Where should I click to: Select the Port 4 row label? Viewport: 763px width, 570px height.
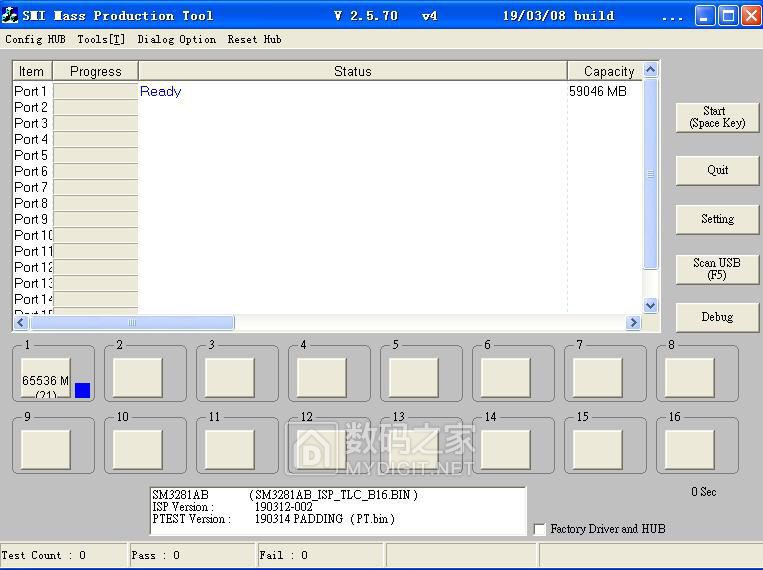tap(31, 139)
